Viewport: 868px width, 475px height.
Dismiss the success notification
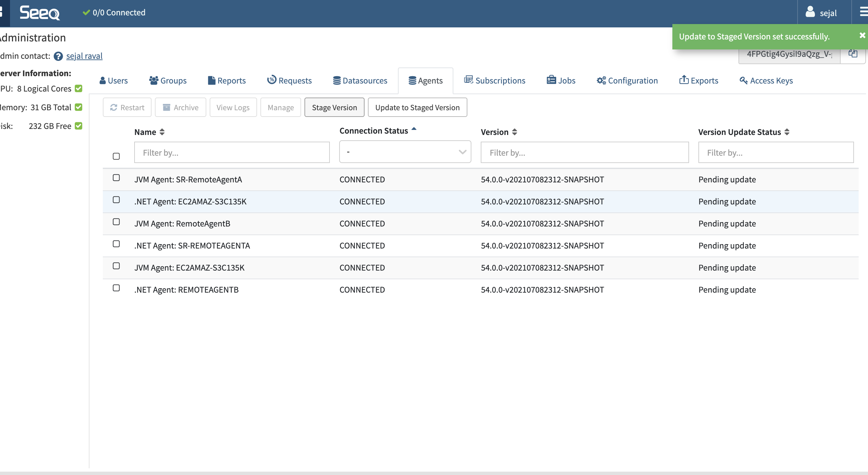click(x=862, y=35)
